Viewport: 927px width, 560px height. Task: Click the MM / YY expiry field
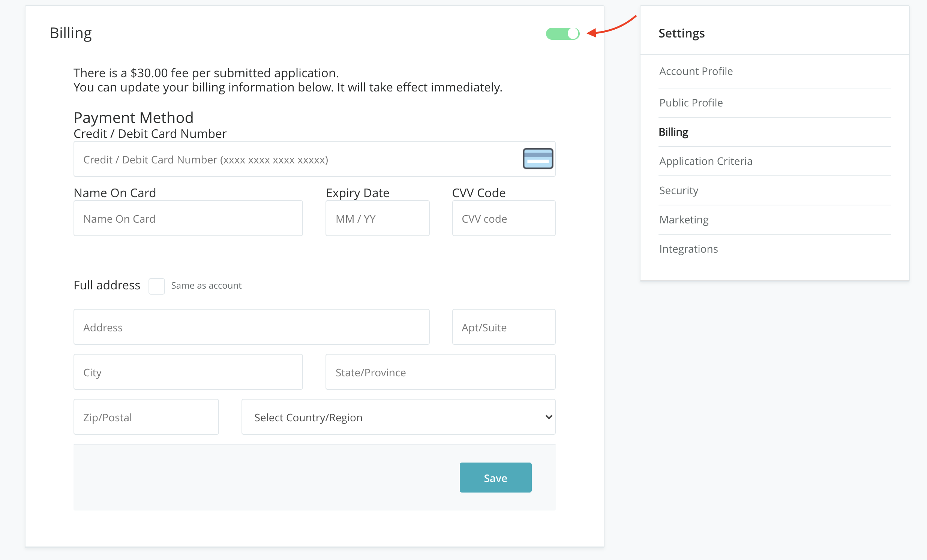tap(377, 219)
